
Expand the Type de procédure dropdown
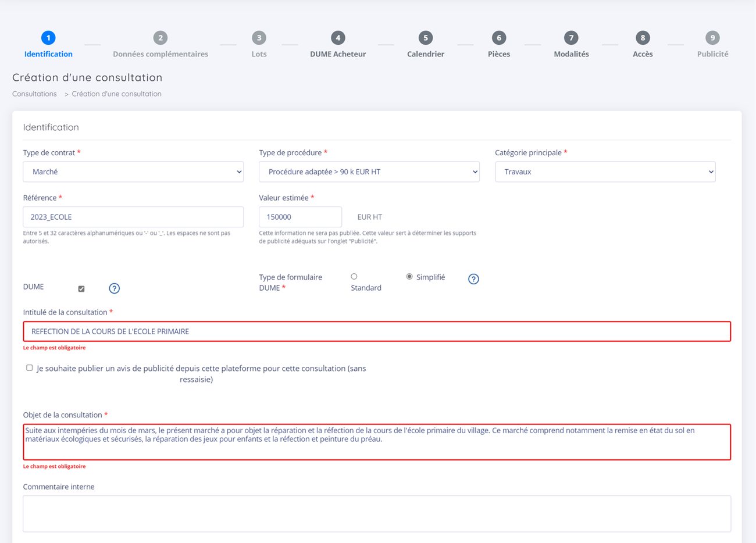pyautogui.click(x=369, y=172)
